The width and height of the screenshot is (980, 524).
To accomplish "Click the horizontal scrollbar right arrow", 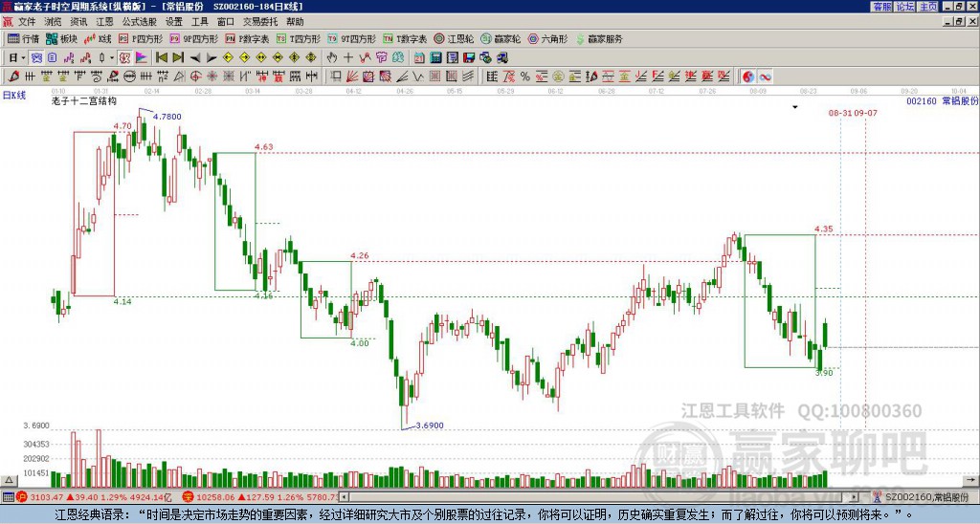I will point(855,497).
